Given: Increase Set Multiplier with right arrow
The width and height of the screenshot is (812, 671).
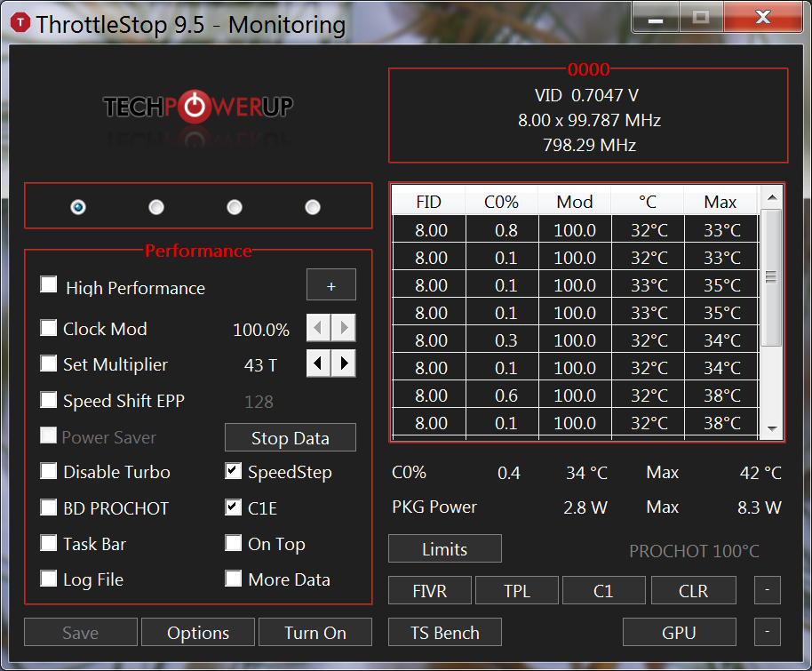Looking at the screenshot, I should tap(343, 363).
